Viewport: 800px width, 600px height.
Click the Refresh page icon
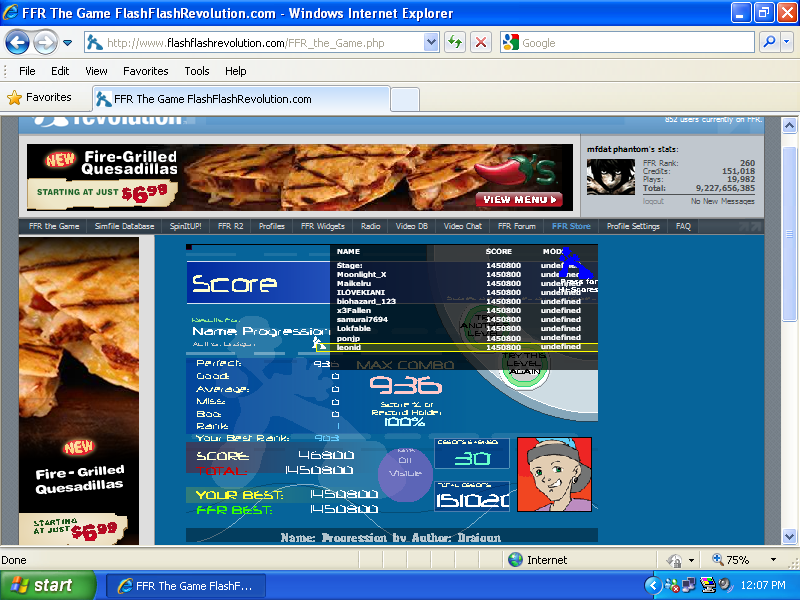(x=455, y=42)
